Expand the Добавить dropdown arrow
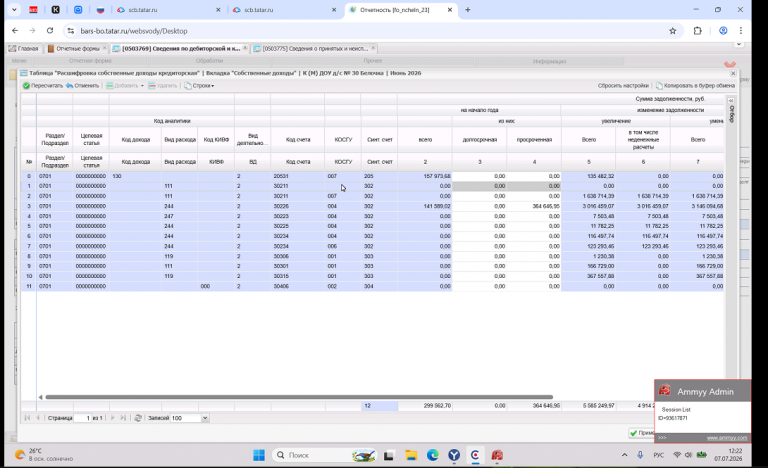768x468 pixels. [x=142, y=86]
